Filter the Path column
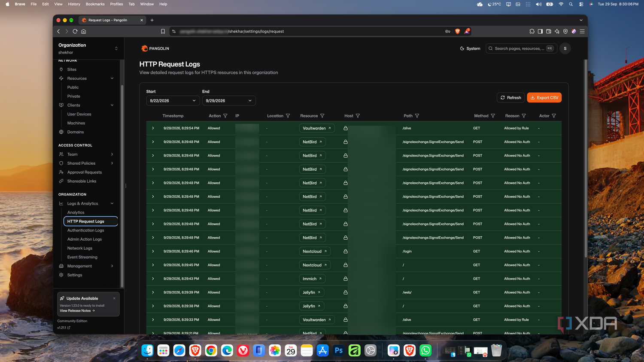This screenshot has width=644, height=362. pos(417,116)
